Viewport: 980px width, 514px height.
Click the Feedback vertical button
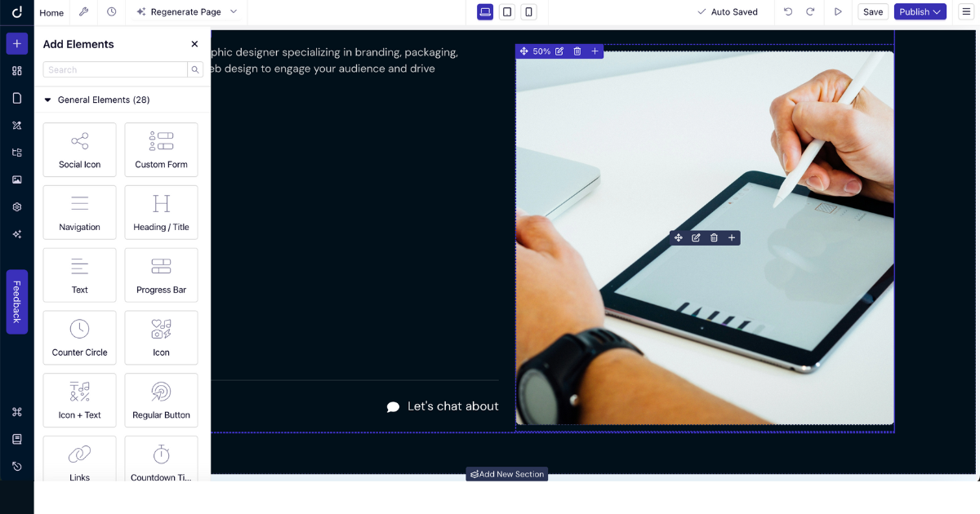tap(17, 302)
